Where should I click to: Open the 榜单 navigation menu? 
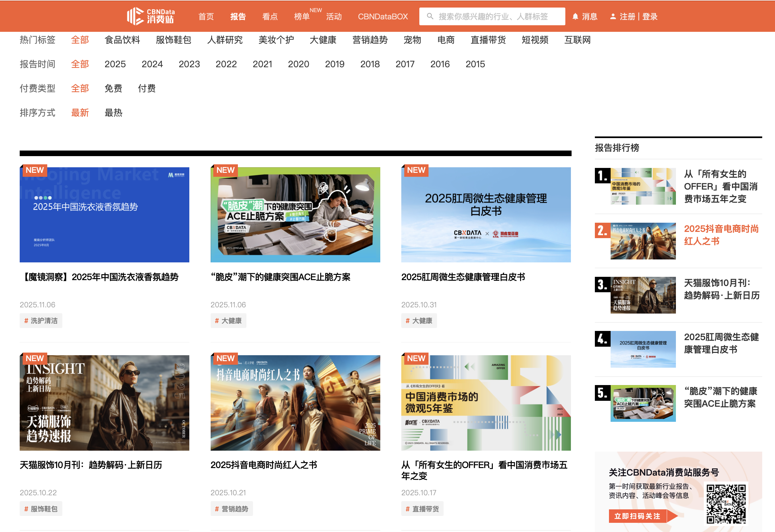pyautogui.click(x=302, y=17)
